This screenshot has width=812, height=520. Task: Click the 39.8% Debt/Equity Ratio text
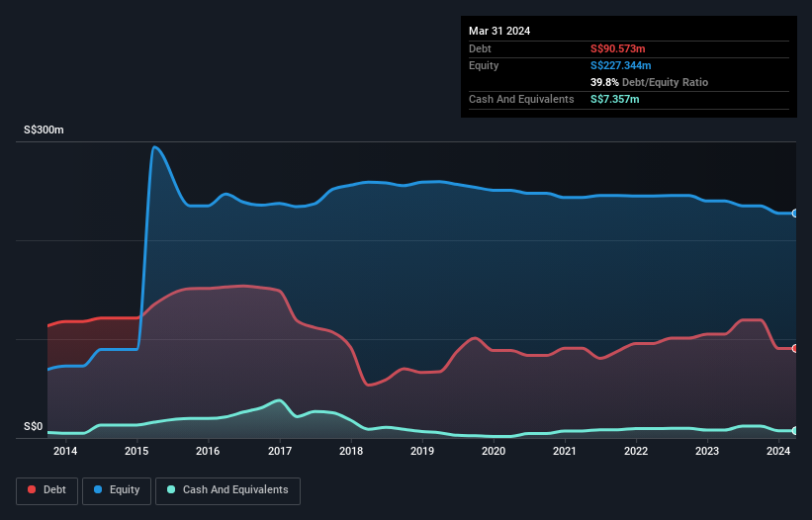pyautogui.click(x=650, y=82)
